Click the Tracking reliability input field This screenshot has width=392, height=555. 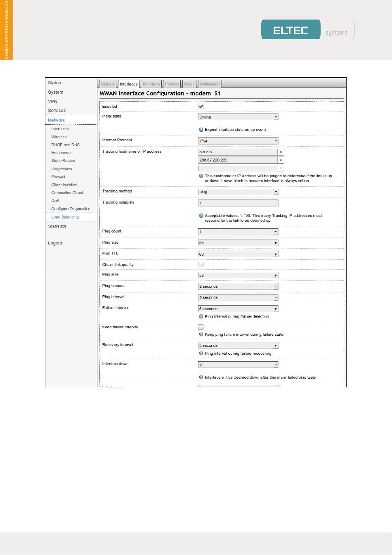[238, 203]
